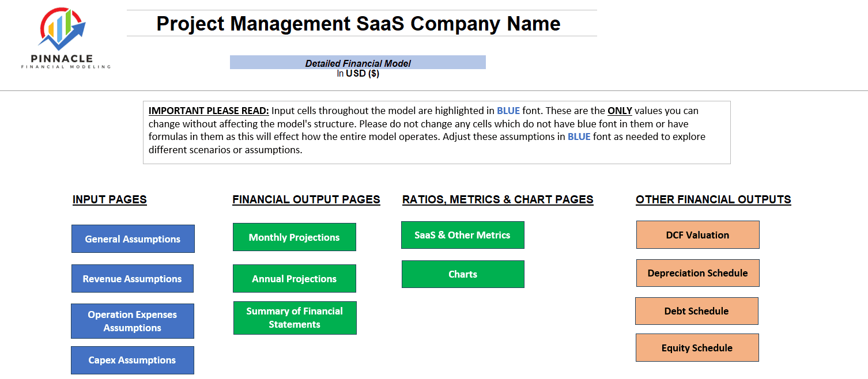The image size is (868, 379).
Task: Open the SaaS & Other Metrics page
Action: [463, 235]
